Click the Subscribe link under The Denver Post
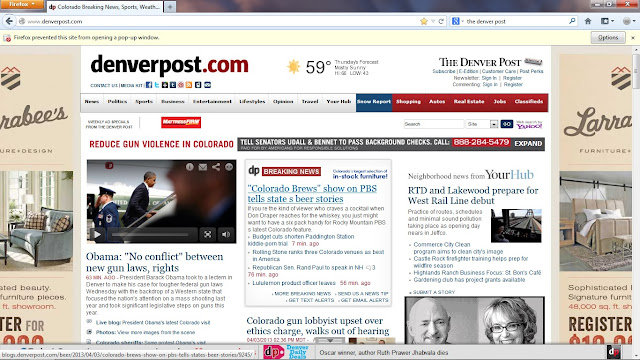Screen dimensions: 640x360 click(x=444, y=71)
